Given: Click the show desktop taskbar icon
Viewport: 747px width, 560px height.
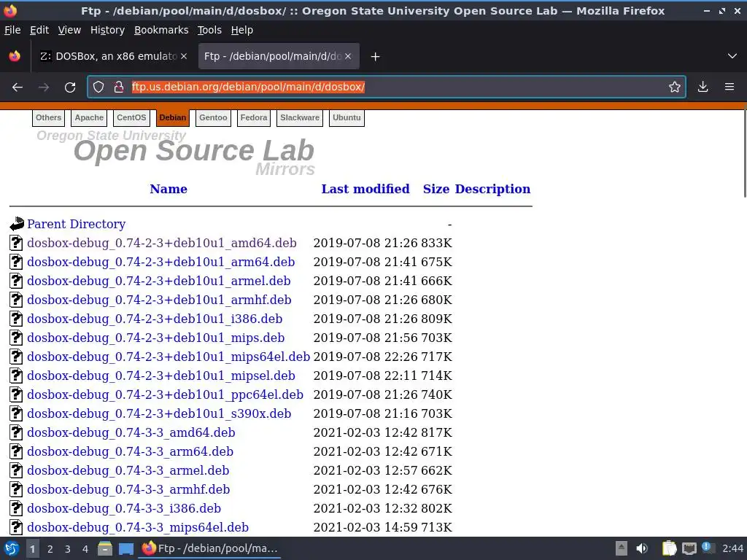Looking at the screenshot, I should pos(125,548).
